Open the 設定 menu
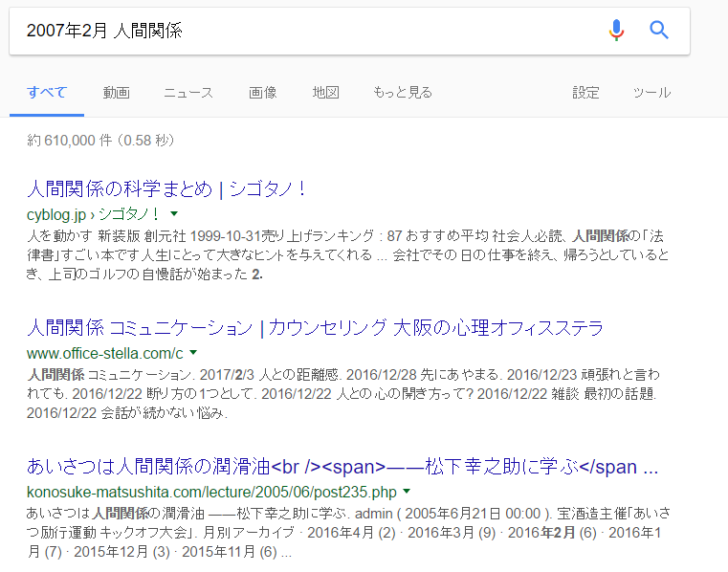The width and height of the screenshot is (728, 572). (x=585, y=93)
